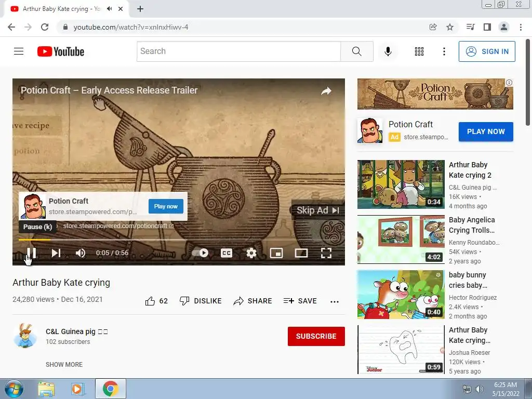The image size is (532, 399).
Task: Open media controls icon in Chrome toolbar
Action: coord(471,27)
